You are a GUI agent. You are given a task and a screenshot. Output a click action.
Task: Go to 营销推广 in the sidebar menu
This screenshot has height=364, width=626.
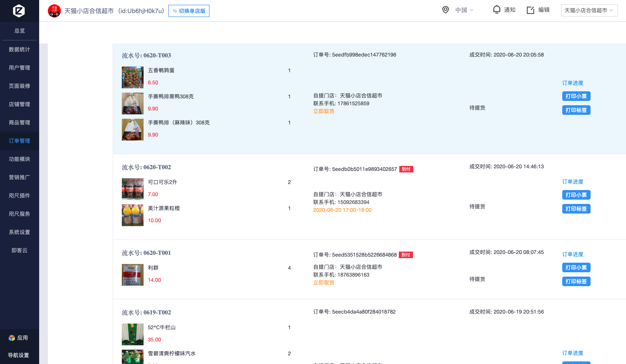coord(19,177)
